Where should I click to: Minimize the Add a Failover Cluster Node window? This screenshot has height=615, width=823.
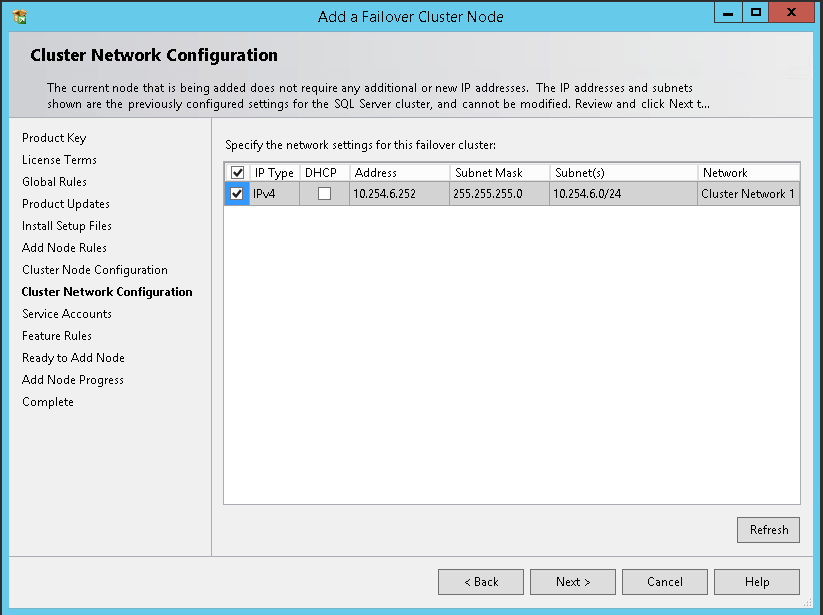coord(728,13)
